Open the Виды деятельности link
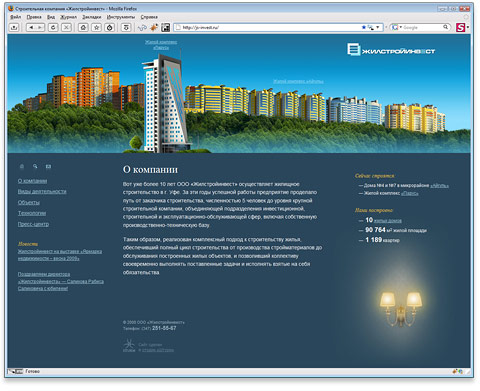This screenshot has width=480, height=391. (x=42, y=191)
